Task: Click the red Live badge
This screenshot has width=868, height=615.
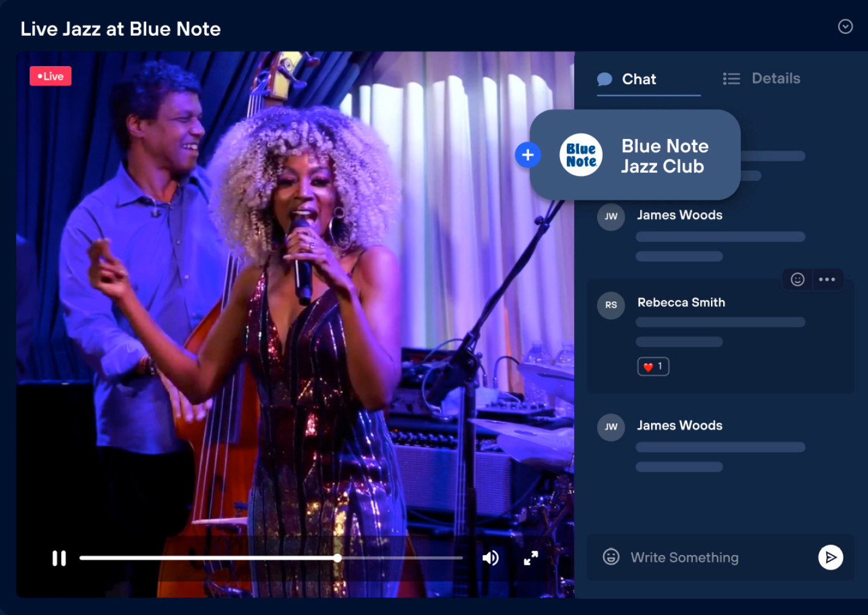Action: coord(50,76)
